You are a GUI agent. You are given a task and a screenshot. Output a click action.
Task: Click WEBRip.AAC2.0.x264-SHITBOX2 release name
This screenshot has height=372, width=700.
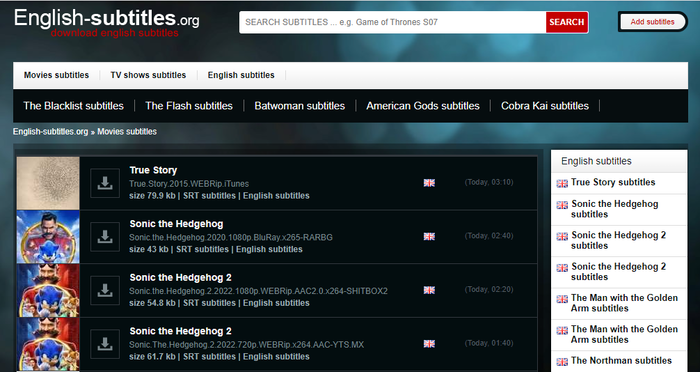(258, 291)
